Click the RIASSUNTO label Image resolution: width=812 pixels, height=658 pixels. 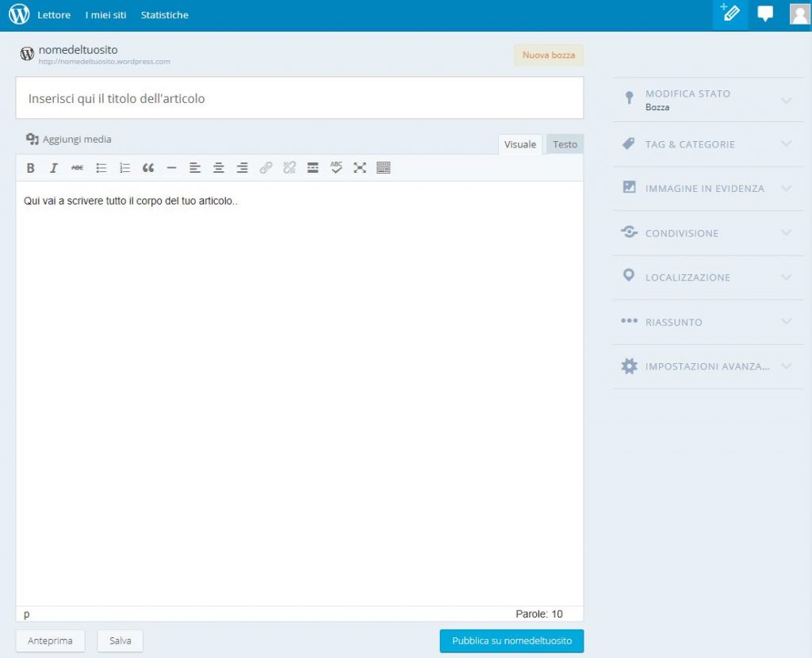(x=674, y=323)
